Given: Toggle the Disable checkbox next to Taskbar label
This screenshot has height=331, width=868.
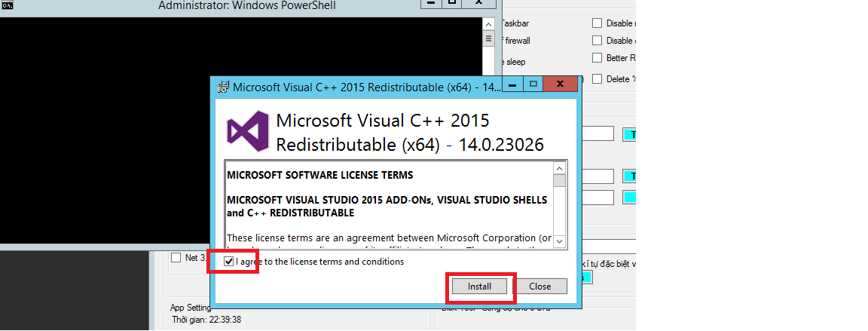Looking at the screenshot, I should pos(597,23).
